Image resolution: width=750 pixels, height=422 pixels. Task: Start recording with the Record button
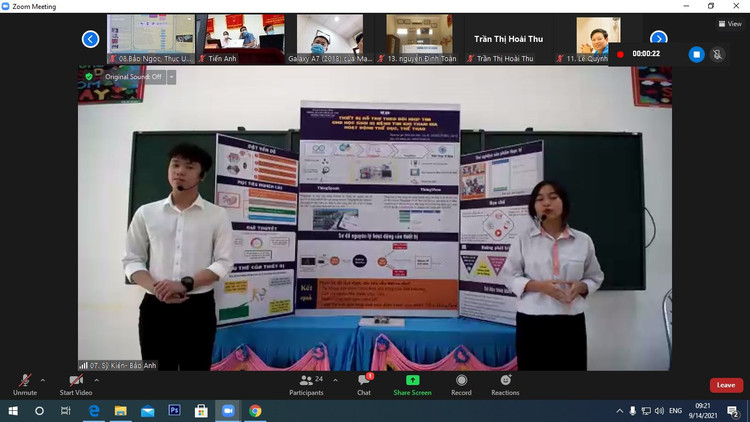point(461,382)
